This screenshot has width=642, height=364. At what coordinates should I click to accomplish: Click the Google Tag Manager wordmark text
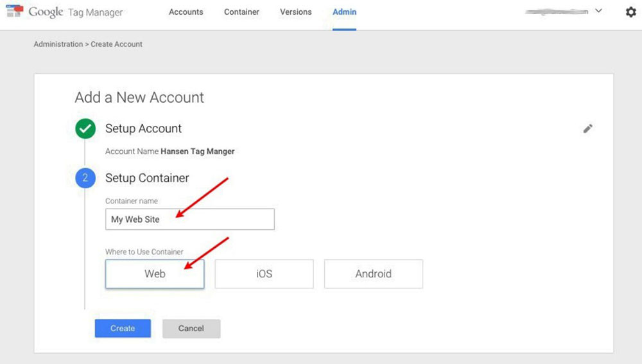[x=76, y=12]
